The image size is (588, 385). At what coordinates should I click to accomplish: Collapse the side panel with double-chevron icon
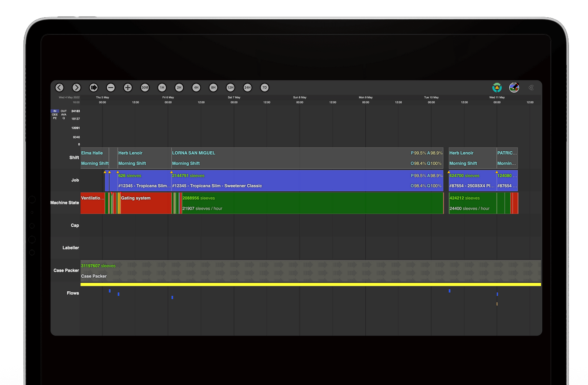(531, 87)
